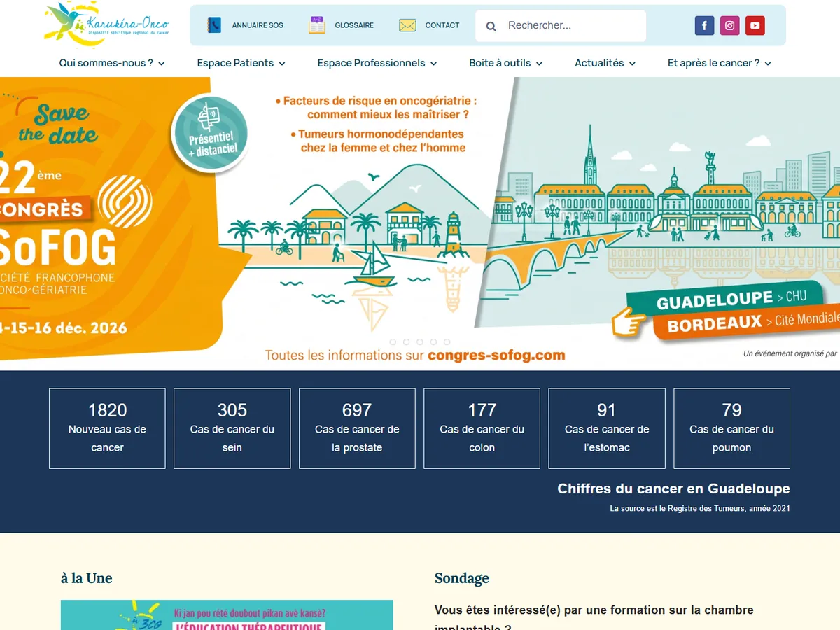The height and width of the screenshot is (630, 840).
Task: Click the open book Glossaire icon
Action: click(x=317, y=25)
